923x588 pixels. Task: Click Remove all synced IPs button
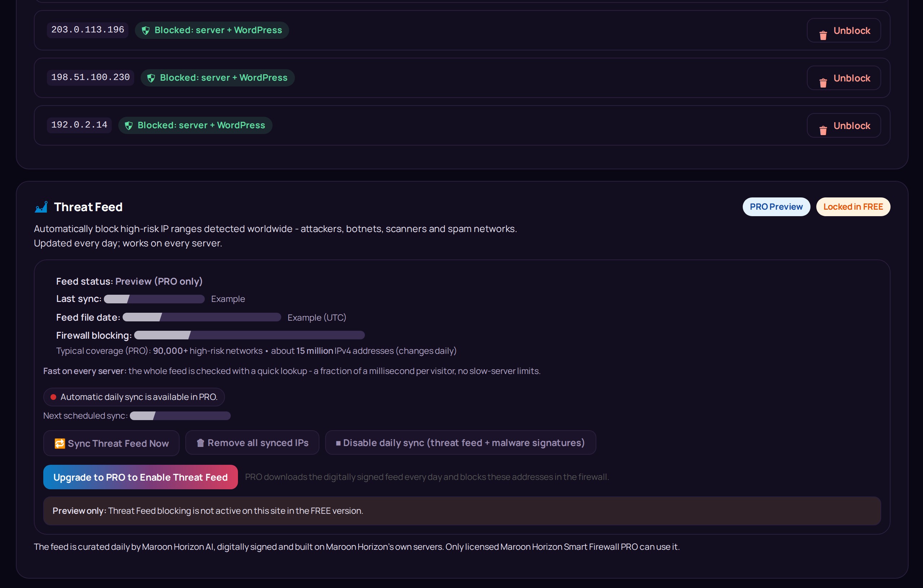tap(252, 443)
